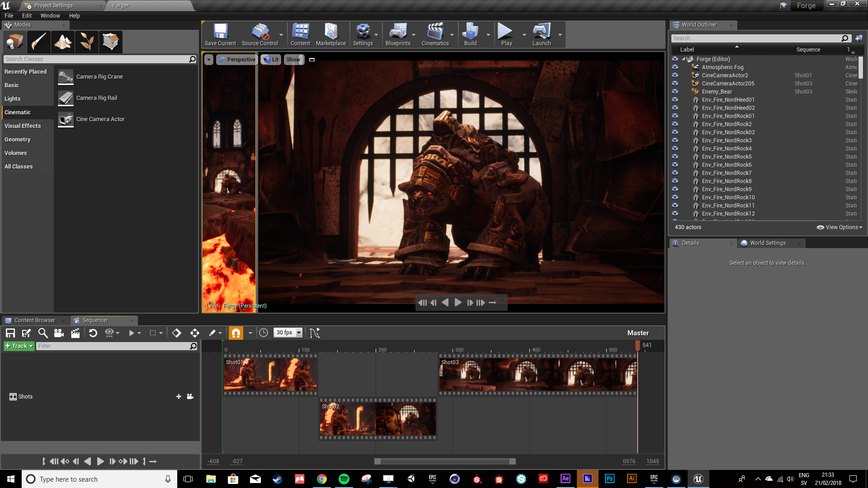Toggle visibility of CineCameraActor205
The height and width of the screenshot is (488, 868).
click(x=675, y=83)
